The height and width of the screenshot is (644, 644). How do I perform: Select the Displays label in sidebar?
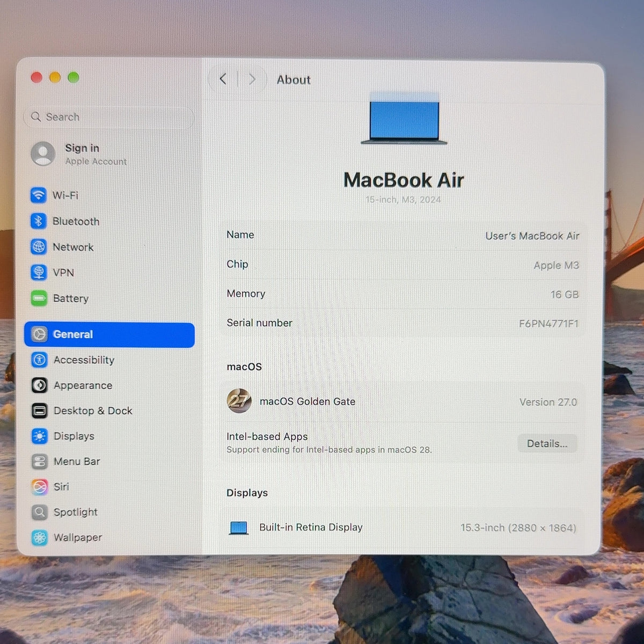click(74, 436)
